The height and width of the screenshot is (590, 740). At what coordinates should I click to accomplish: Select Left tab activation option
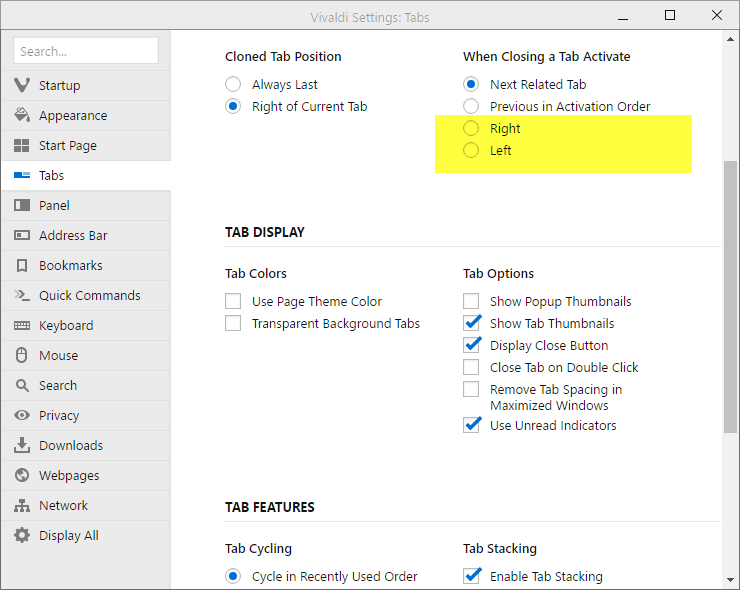coord(471,151)
